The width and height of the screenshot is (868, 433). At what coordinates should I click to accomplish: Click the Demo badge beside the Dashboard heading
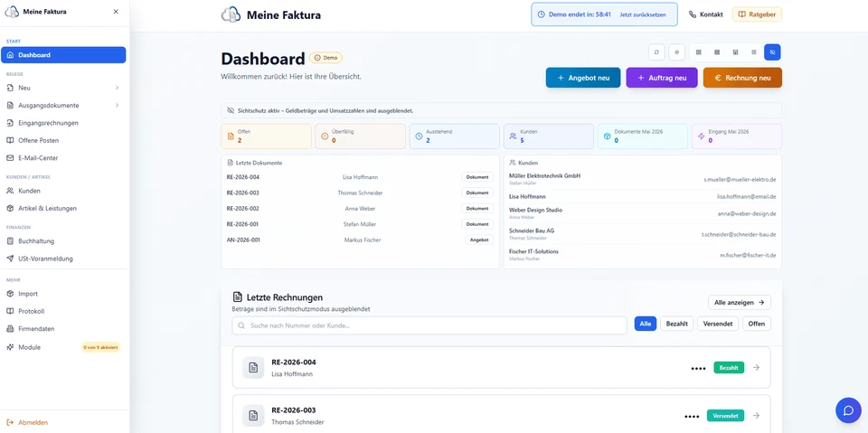pyautogui.click(x=325, y=58)
